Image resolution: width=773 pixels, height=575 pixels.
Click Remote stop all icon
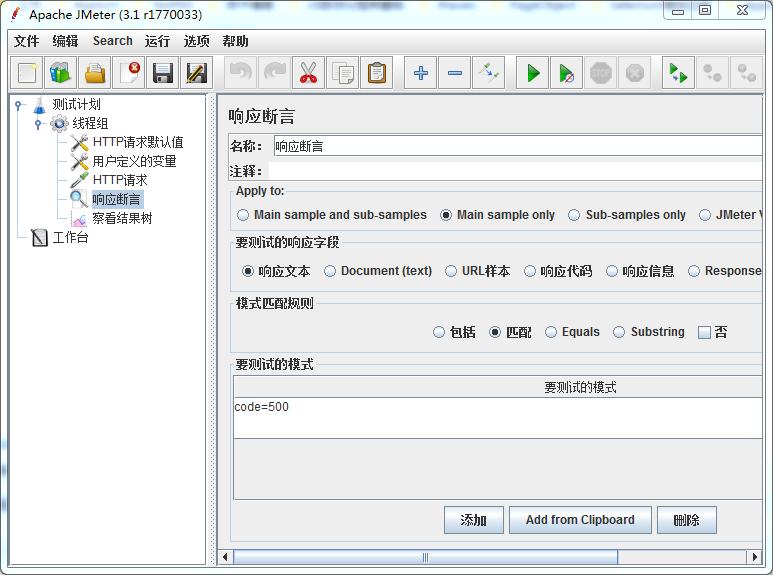coord(712,73)
